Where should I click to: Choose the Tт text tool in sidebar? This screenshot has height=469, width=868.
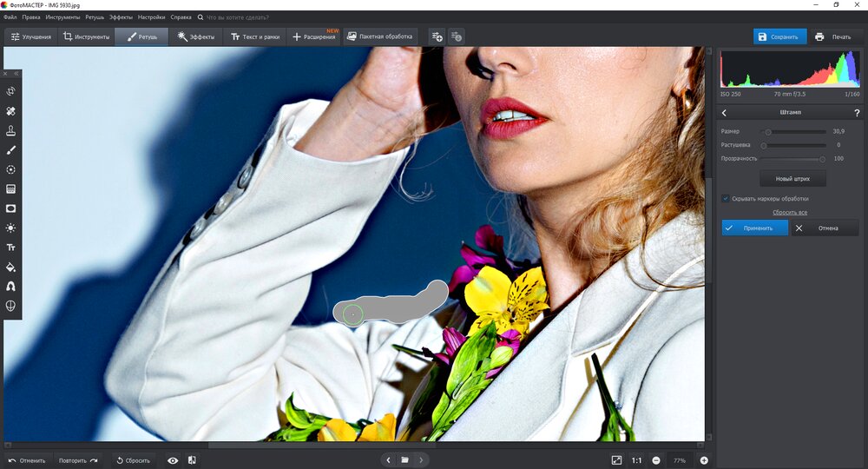coord(11,248)
